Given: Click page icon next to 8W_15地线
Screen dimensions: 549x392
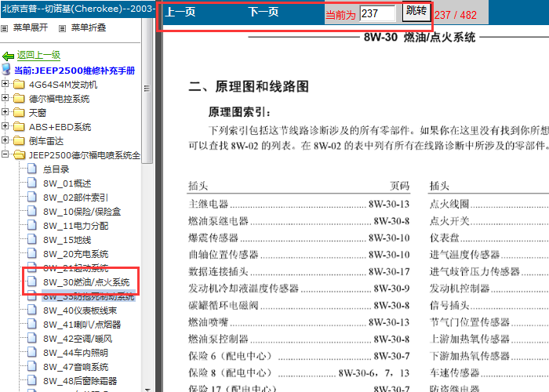Looking at the screenshot, I should point(32,239).
